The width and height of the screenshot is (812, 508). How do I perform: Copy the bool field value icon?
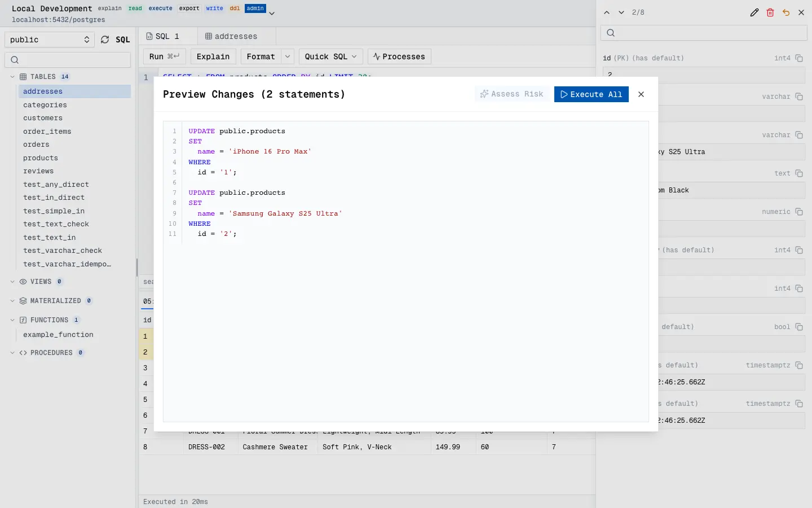click(x=799, y=327)
